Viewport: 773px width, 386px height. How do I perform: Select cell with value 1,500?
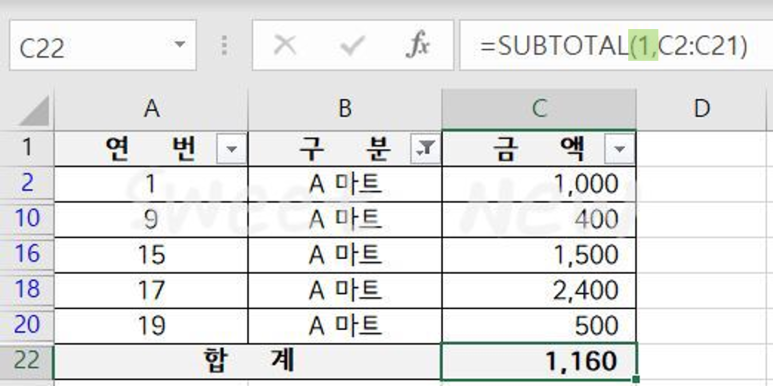tap(539, 255)
